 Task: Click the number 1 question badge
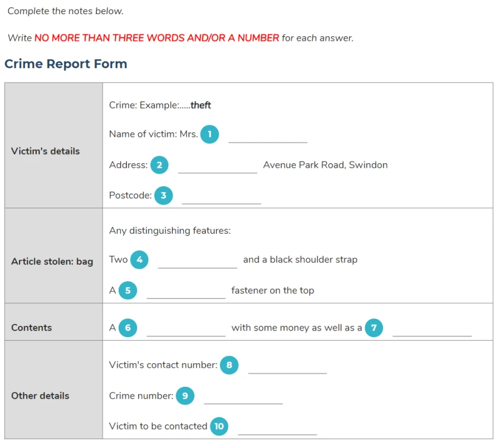click(x=209, y=134)
